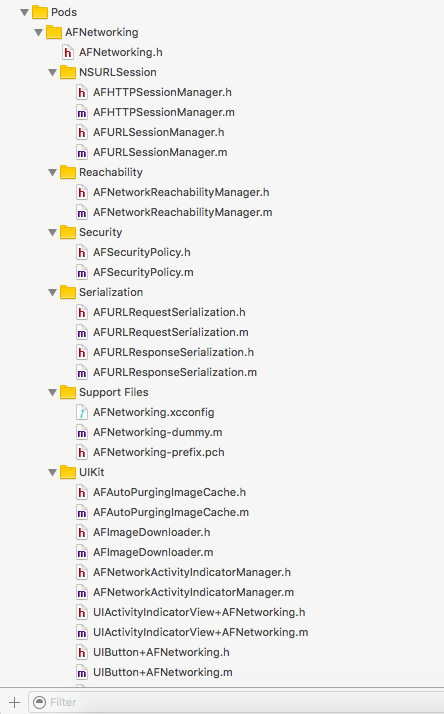Click the header icon of AFHTTPSessionManager.h
The image size is (444, 714).
point(82,92)
